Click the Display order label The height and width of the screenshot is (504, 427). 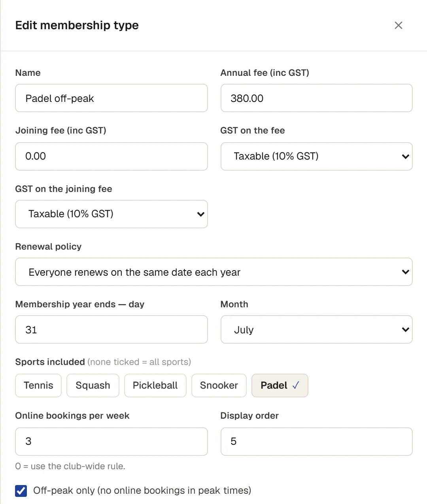(249, 416)
